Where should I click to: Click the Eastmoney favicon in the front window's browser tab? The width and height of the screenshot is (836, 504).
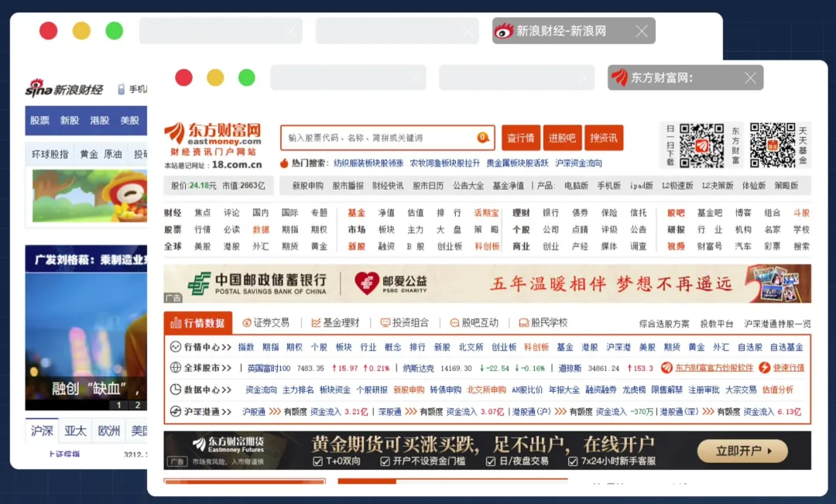(x=619, y=78)
